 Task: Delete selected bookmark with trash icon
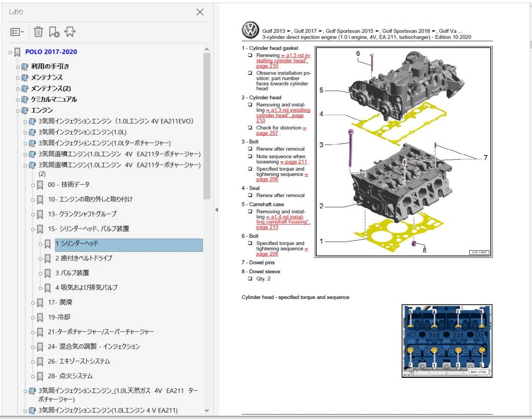(x=39, y=32)
